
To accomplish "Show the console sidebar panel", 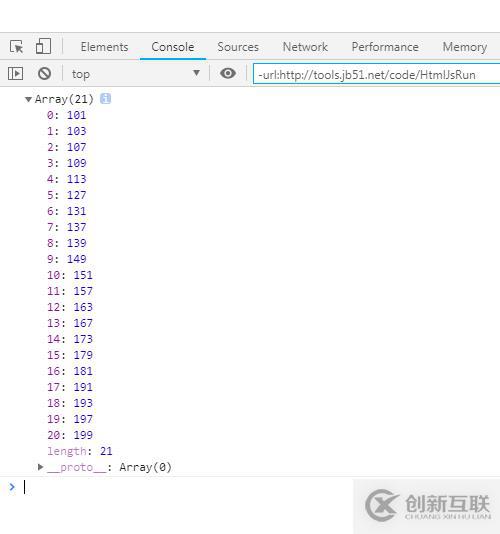I will [16, 74].
